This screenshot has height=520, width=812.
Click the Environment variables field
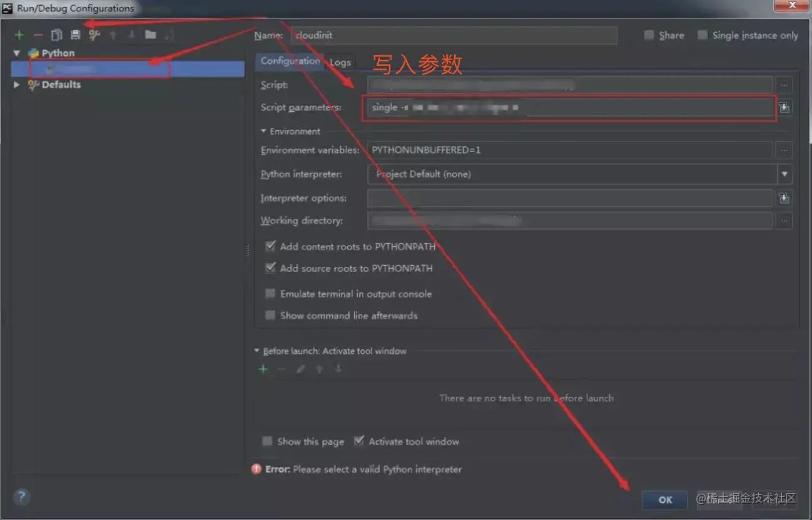point(570,150)
